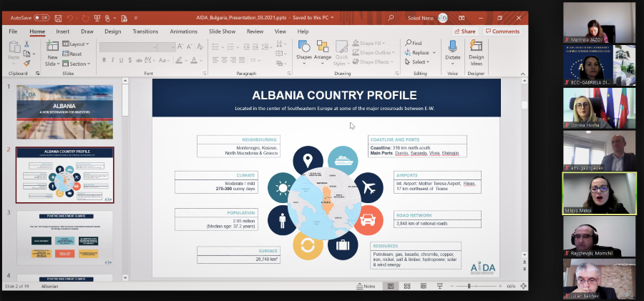Open the Font dialog launcher

tap(205, 74)
